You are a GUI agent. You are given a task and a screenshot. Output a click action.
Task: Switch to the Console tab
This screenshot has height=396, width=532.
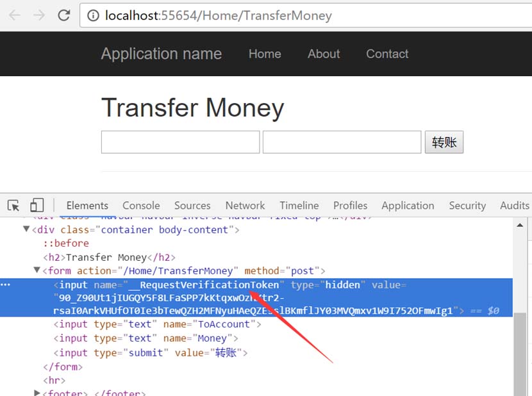coord(141,205)
